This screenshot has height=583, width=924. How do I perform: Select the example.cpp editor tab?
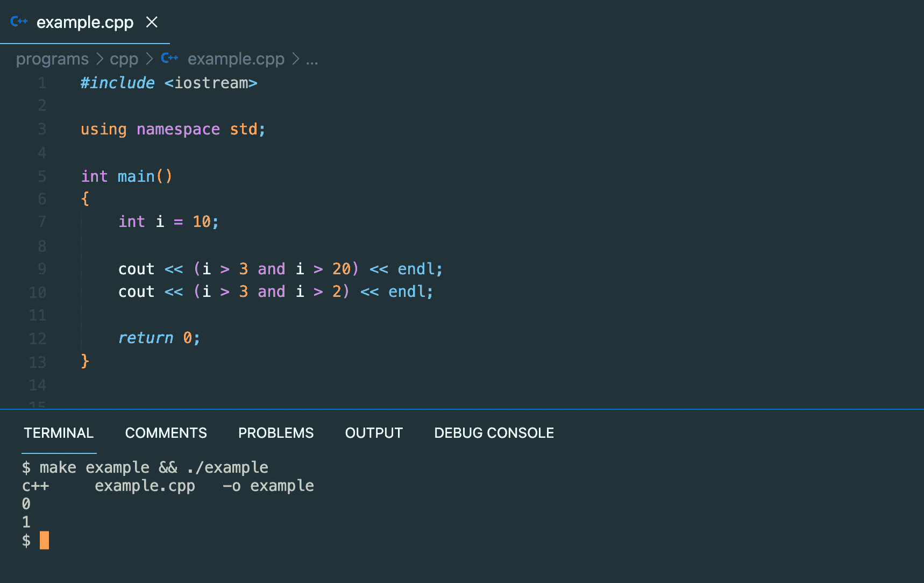(x=85, y=22)
